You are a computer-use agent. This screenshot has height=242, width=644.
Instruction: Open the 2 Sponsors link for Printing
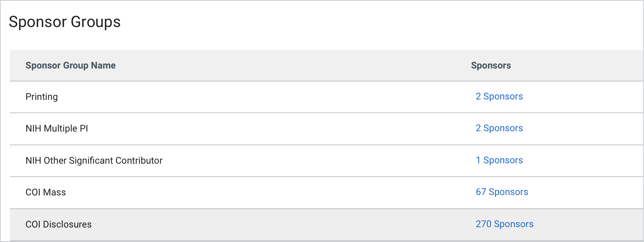499,97
